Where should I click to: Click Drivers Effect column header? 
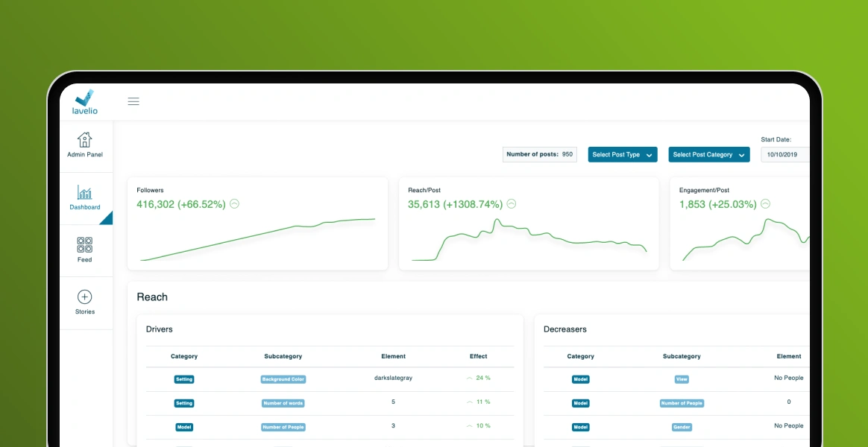pyautogui.click(x=478, y=356)
